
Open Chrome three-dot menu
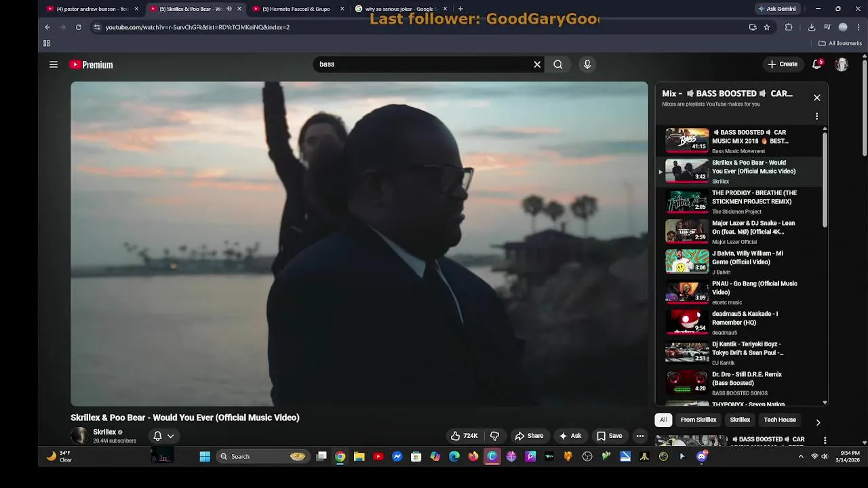859,27
